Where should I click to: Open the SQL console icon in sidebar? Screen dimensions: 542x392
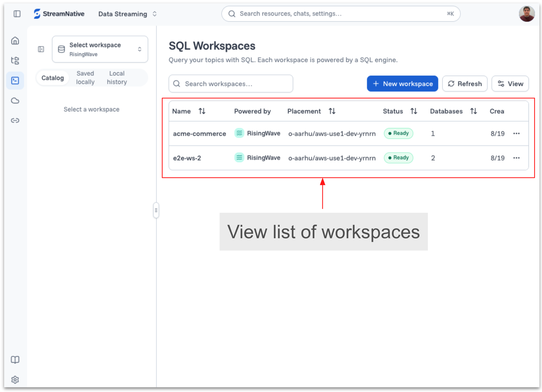[15, 80]
